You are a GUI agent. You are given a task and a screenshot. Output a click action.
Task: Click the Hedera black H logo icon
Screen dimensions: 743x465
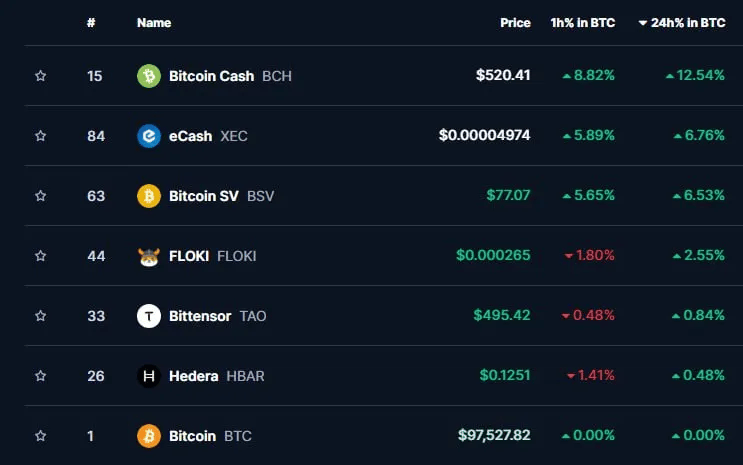point(149,376)
